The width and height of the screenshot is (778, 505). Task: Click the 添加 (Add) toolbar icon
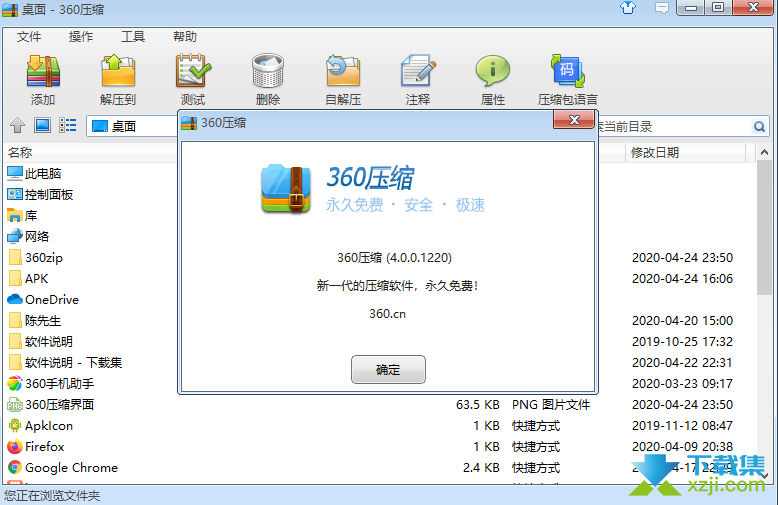tap(43, 71)
